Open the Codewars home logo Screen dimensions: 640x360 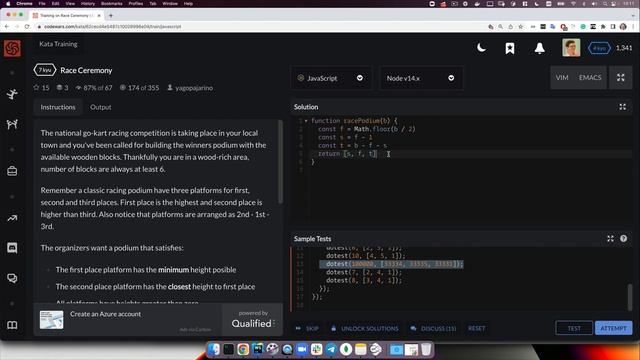click(x=12, y=49)
